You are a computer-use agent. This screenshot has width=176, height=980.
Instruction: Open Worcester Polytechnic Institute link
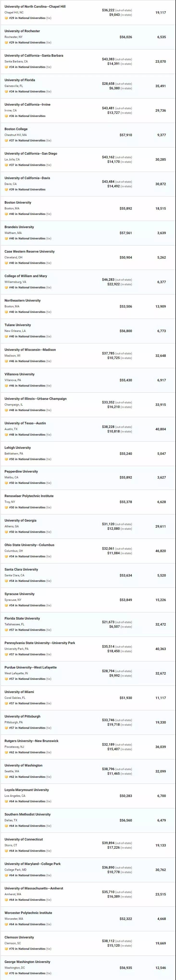tap(28, 913)
